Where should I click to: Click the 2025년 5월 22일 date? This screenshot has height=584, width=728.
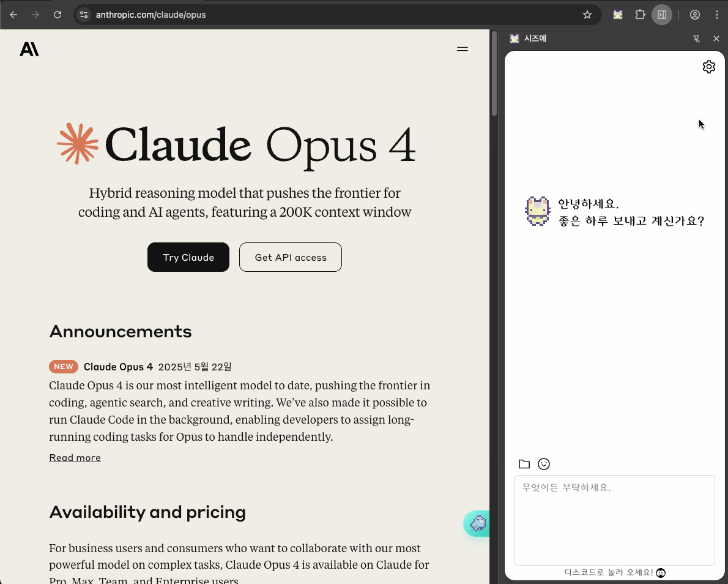pos(195,367)
